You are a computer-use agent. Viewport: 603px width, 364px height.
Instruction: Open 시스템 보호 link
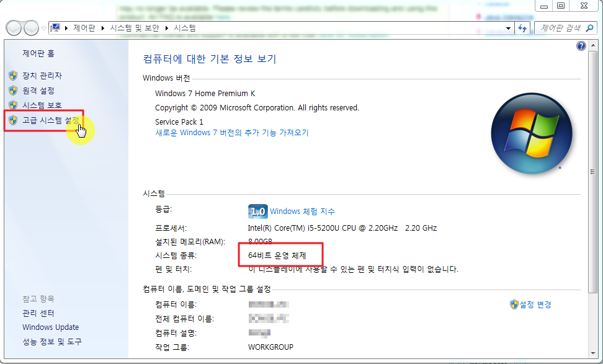(42, 105)
